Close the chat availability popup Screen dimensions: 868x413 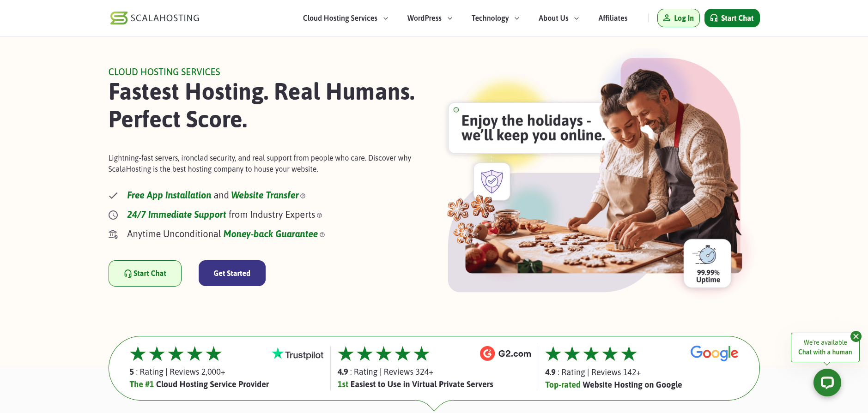tap(856, 336)
